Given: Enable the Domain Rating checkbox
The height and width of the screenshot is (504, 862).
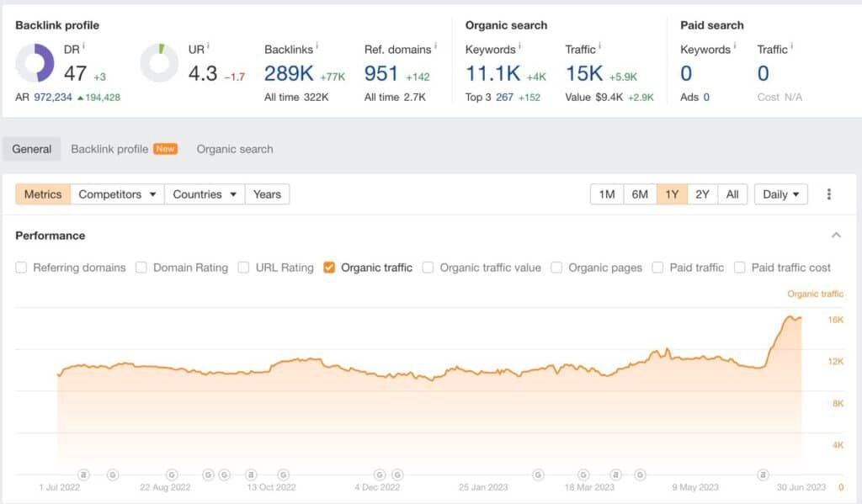Looking at the screenshot, I should coord(141,268).
